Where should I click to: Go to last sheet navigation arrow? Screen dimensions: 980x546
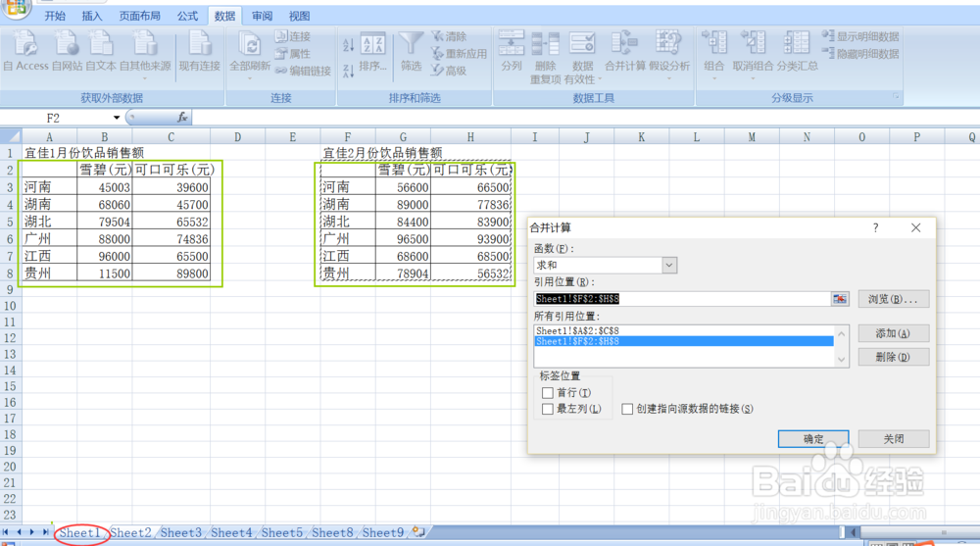point(46,532)
